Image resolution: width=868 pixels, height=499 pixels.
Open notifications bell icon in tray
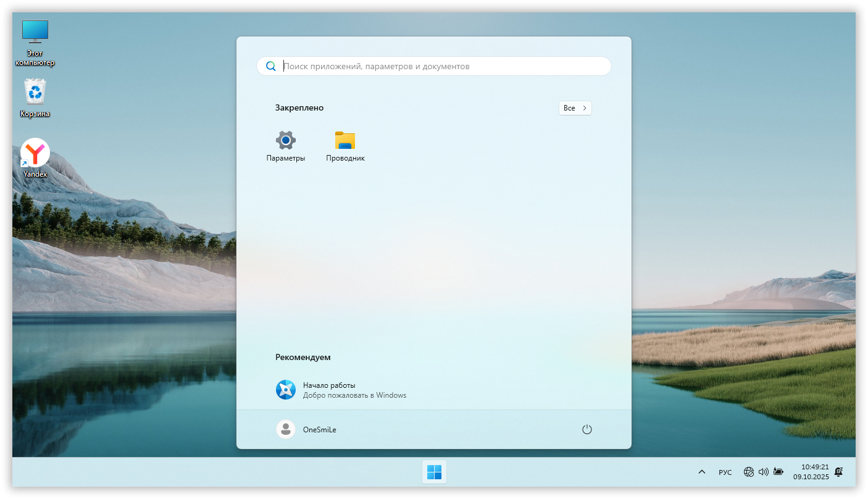pos(838,472)
